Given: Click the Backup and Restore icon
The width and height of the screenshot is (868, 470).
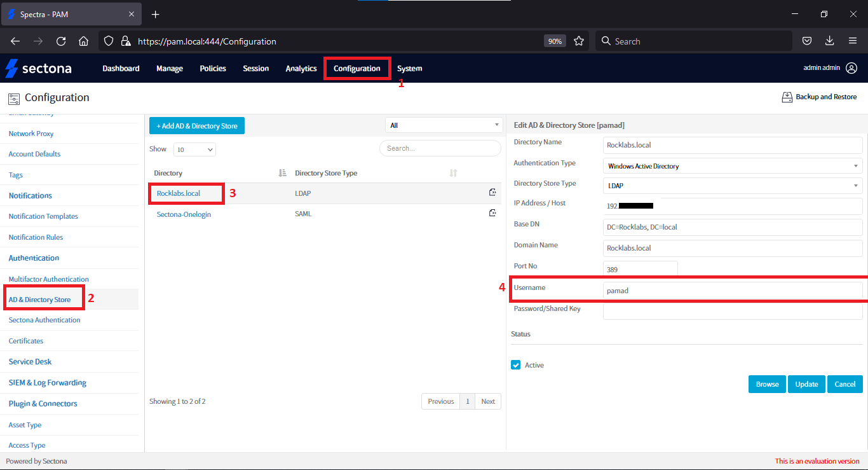Looking at the screenshot, I should (x=787, y=97).
